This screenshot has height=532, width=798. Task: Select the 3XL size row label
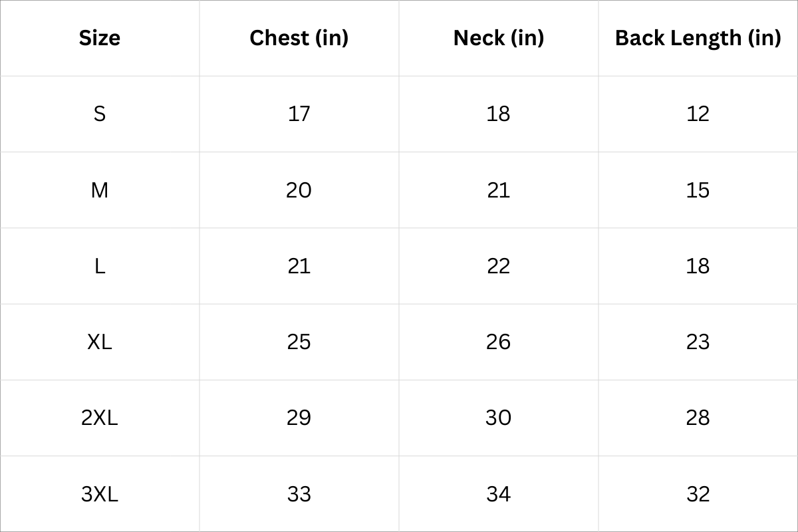coord(100,494)
